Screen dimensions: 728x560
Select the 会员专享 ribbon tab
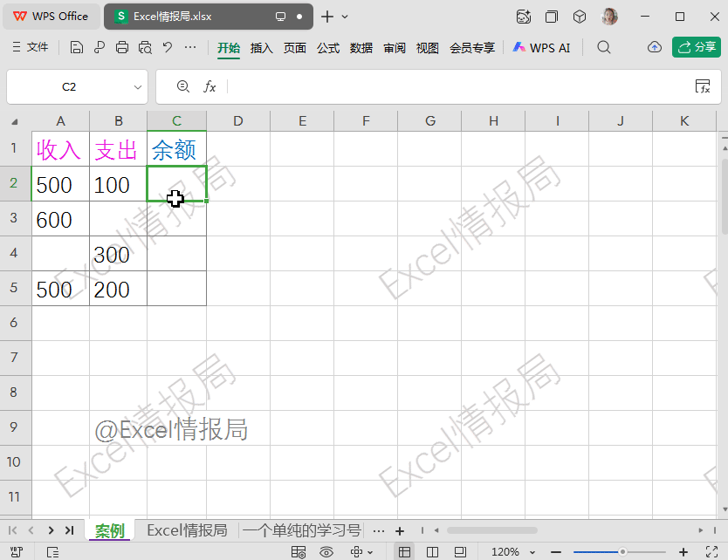click(472, 48)
